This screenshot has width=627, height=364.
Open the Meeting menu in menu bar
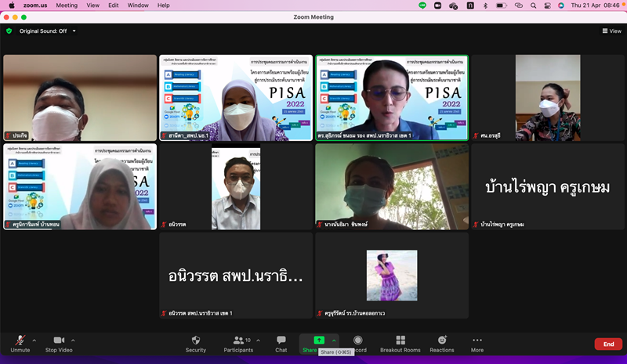(x=67, y=5)
